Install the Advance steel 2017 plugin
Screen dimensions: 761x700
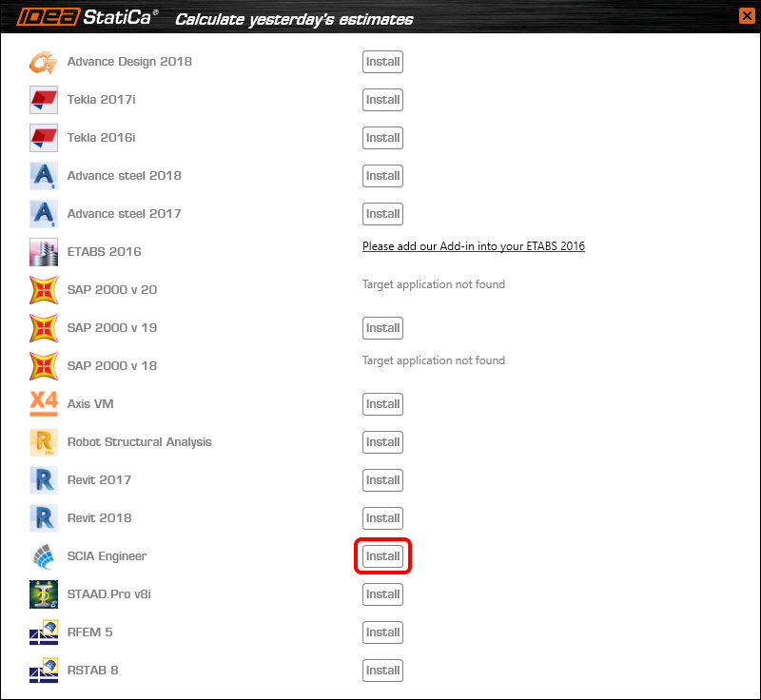tap(382, 214)
